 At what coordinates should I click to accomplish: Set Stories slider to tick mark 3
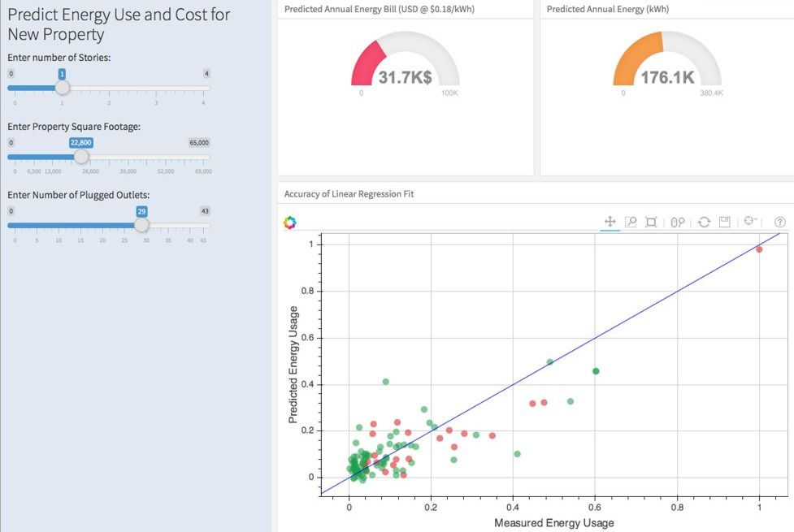156,88
